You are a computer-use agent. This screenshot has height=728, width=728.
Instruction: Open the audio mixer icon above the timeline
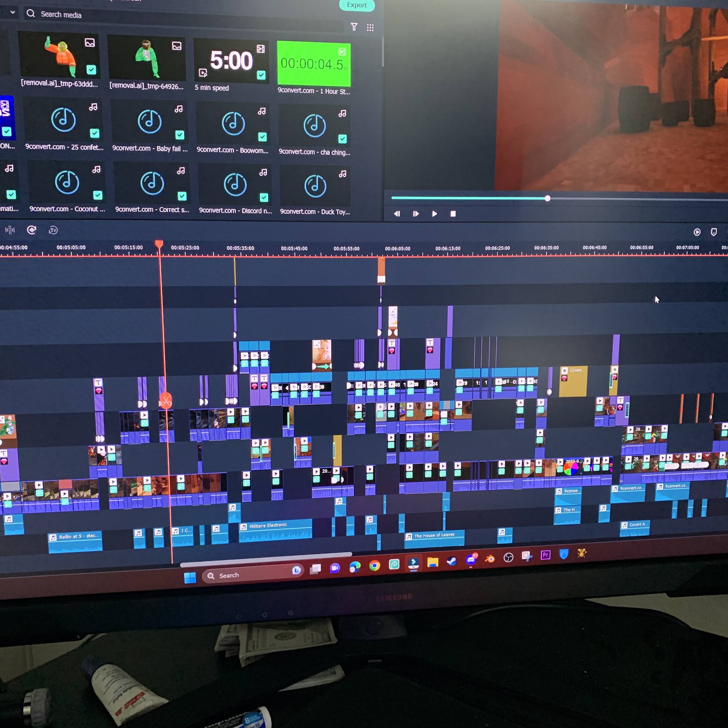10,230
